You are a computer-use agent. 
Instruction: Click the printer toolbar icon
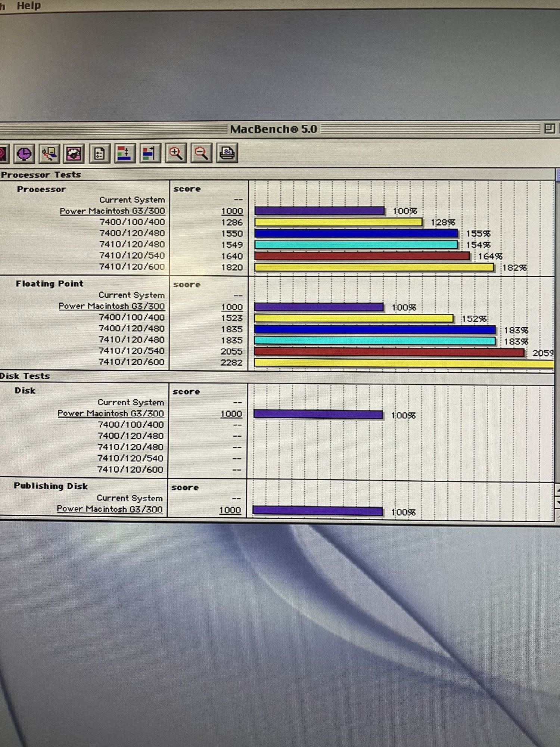(227, 153)
